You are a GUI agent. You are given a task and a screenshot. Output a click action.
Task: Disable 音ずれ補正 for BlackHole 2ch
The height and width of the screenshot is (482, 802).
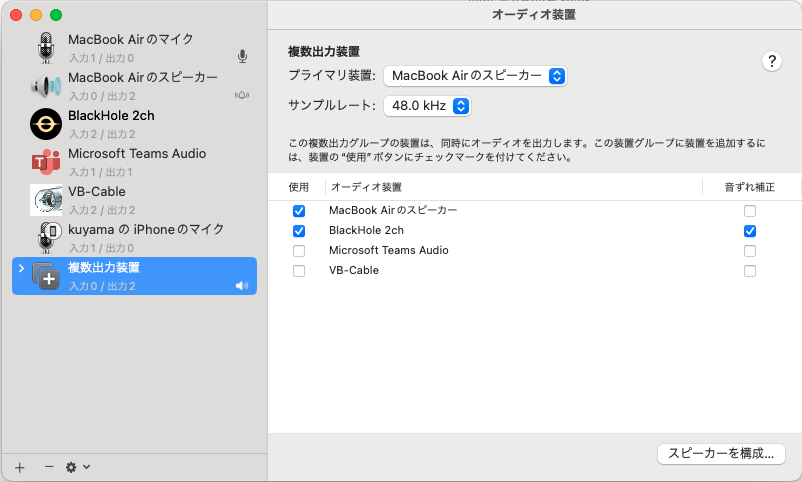[750, 231]
